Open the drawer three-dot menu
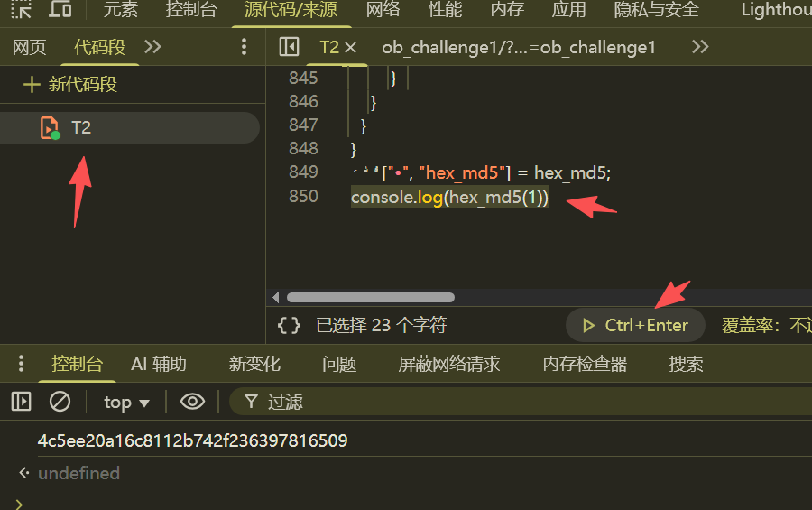Image resolution: width=812 pixels, height=510 pixels. (21, 364)
